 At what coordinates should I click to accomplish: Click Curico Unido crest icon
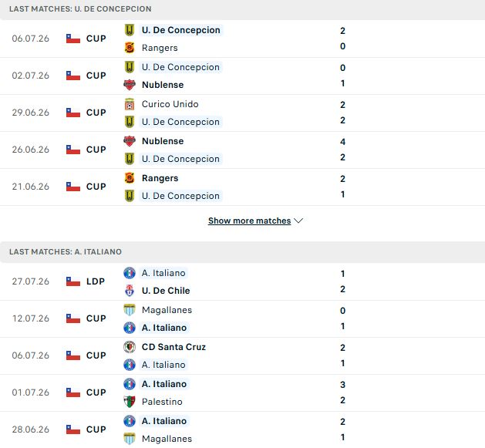pos(130,104)
